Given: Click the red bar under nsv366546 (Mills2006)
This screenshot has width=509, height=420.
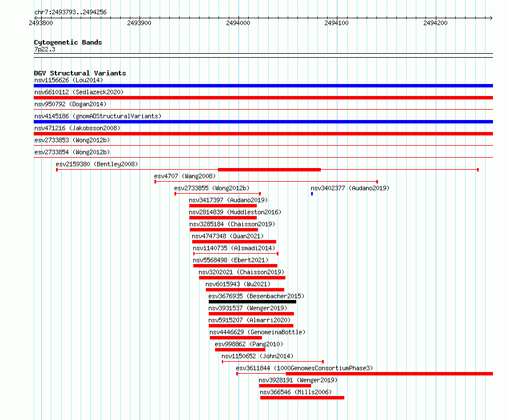Looking at the screenshot, I should pos(302,398).
